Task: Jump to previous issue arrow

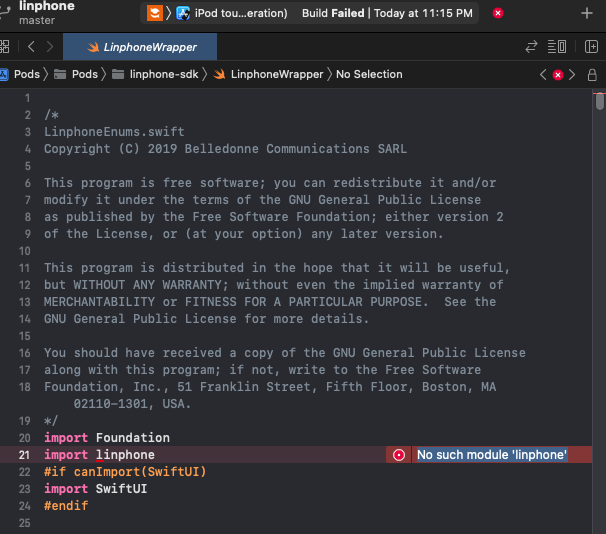Action: 543,75
